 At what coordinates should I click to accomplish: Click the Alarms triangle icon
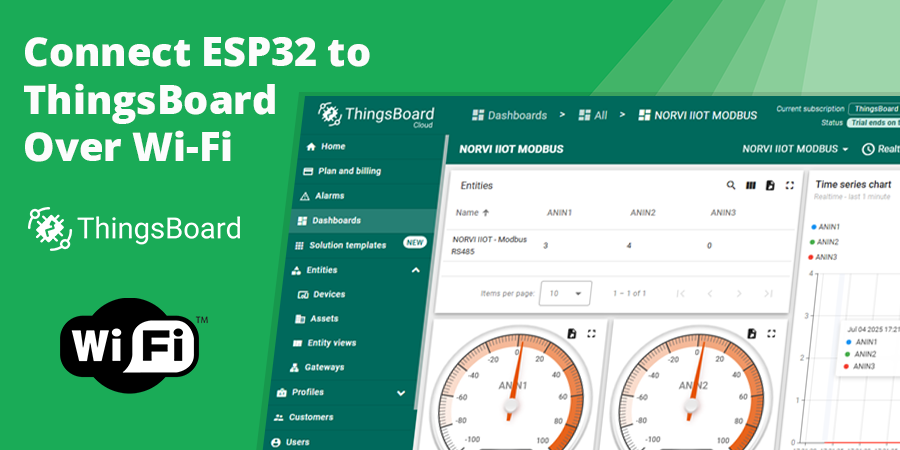pyautogui.click(x=305, y=196)
